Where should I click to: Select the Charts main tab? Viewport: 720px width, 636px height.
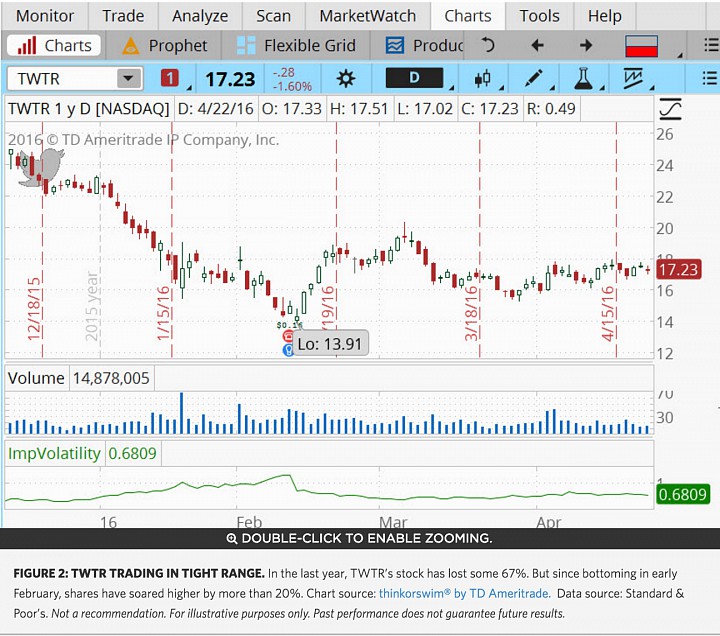467,16
